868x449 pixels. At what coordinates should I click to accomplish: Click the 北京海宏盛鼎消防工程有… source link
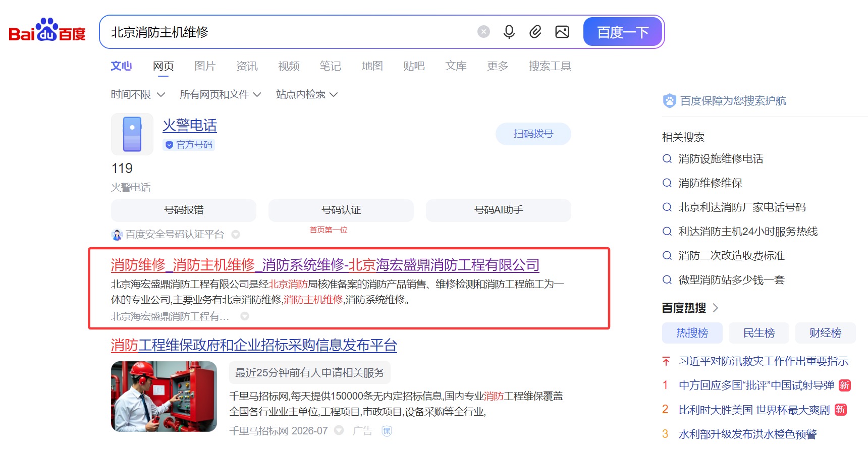(170, 316)
